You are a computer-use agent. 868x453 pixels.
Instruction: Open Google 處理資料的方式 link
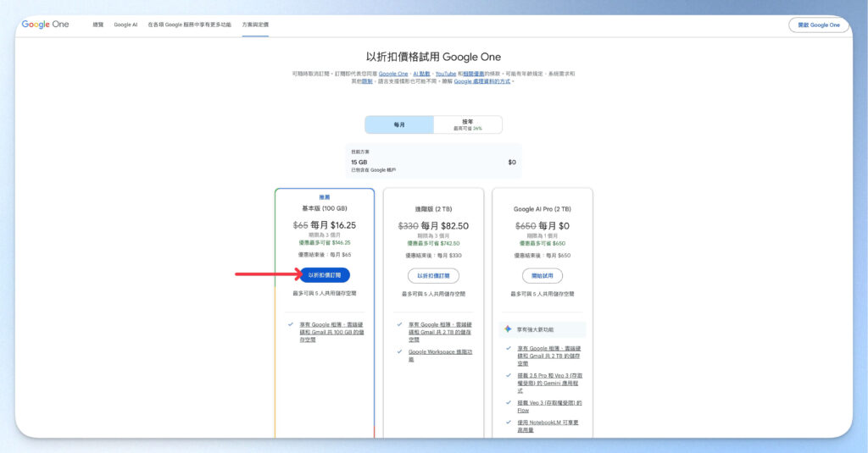482,81
